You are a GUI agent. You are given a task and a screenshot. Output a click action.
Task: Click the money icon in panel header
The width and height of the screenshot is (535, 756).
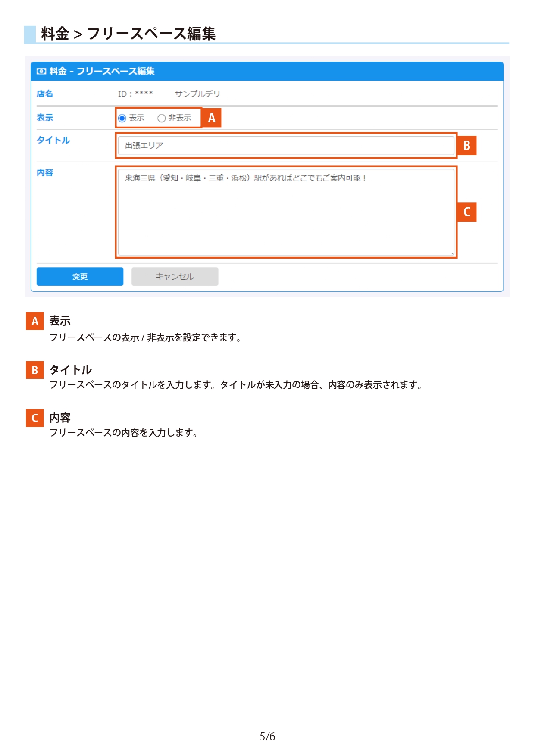point(41,72)
